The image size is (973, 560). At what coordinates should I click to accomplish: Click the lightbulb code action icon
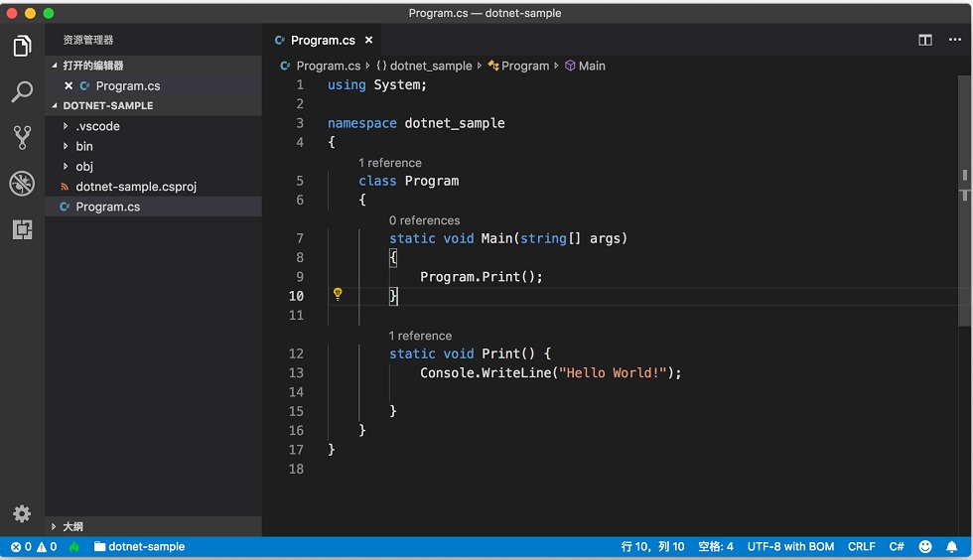[x=338, y=294]
